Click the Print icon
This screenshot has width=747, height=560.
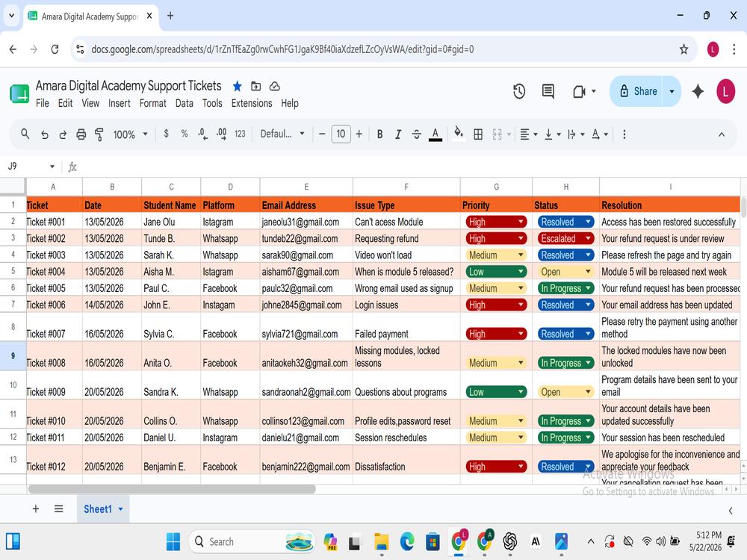[x=81, y=134]
